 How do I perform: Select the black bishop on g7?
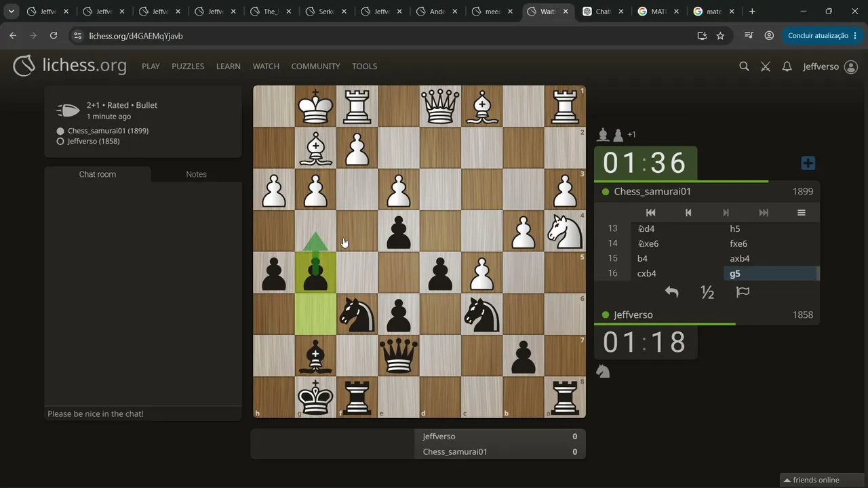tap(315, 356)
